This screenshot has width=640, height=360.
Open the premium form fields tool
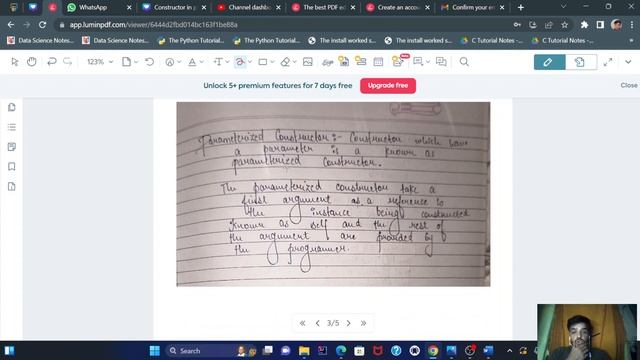point(361,62)
